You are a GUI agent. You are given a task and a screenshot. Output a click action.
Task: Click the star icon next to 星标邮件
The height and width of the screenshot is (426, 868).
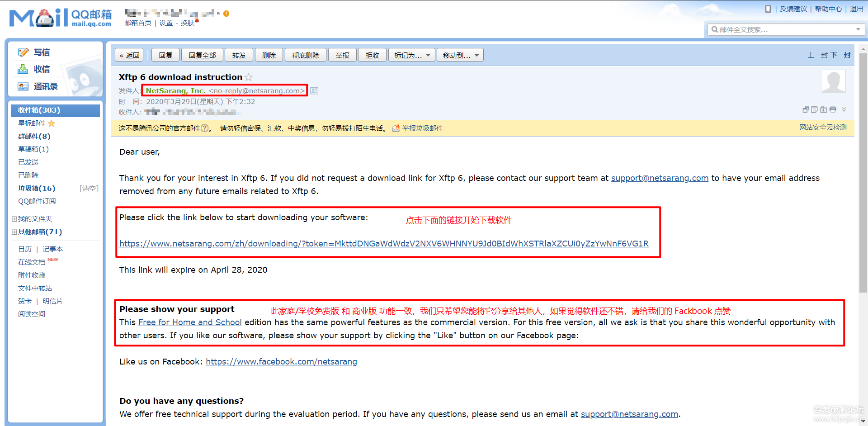click(51, 123)
